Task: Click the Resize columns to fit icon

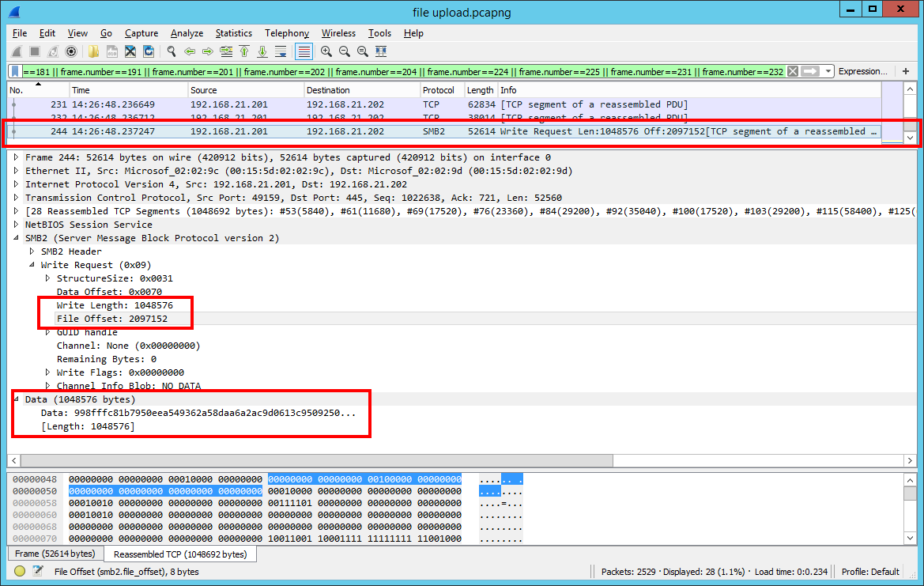Action: (x=381, y=52)
